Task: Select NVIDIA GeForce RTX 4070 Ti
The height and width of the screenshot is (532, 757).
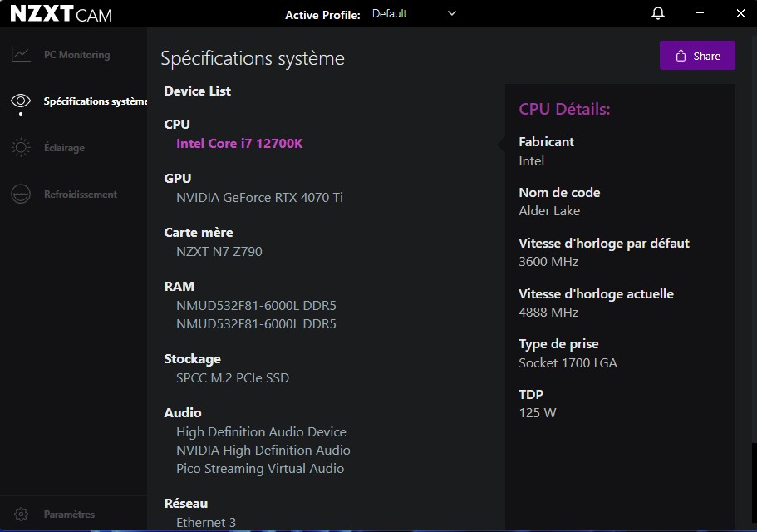Action: [x=259, y=198]
